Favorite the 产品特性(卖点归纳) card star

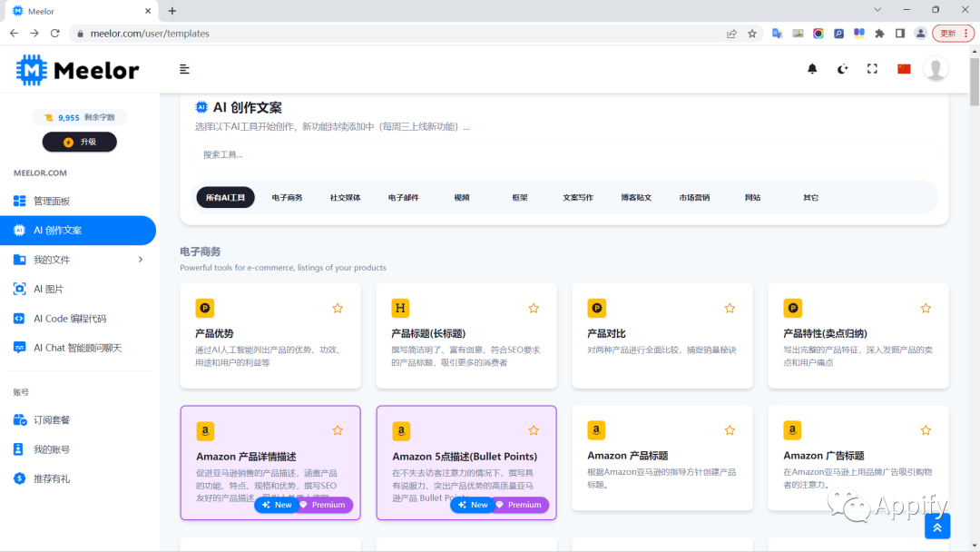[x=926, y=308]
